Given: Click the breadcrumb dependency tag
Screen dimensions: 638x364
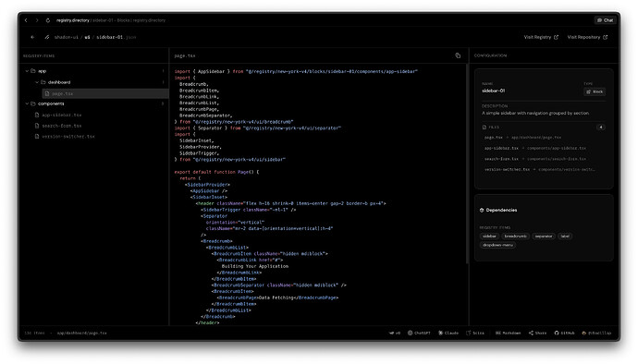Looking at the screenshot, I should pyautogui.click(x=516, y=237).
